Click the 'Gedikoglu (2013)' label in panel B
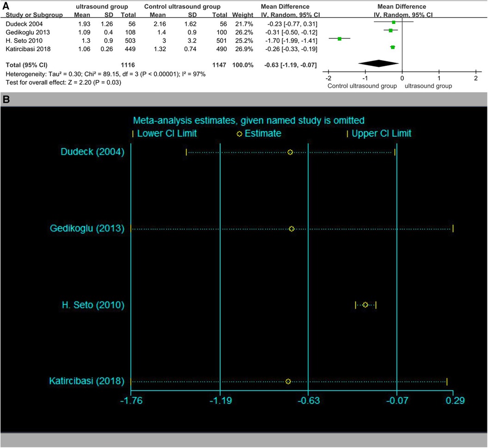The image size is (488, 448). (x=87, y=228)
